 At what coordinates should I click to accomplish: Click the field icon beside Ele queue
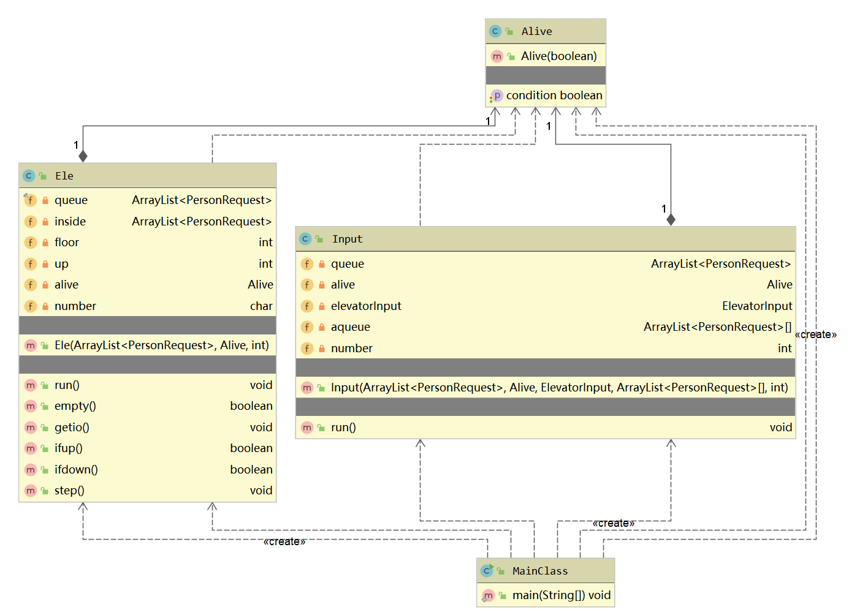click(x=30, y=200)
